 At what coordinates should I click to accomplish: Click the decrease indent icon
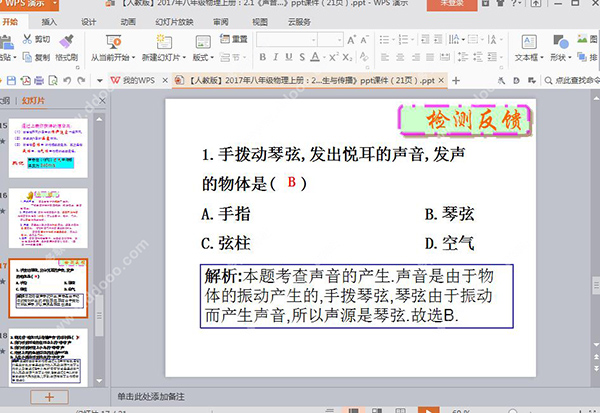pos(425,39)
